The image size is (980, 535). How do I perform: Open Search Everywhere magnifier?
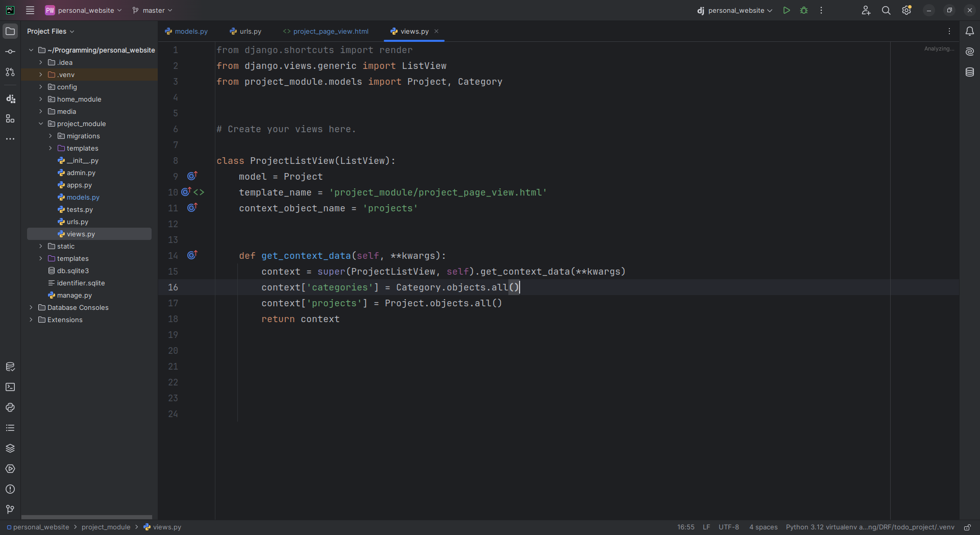[x=886, y=10]
